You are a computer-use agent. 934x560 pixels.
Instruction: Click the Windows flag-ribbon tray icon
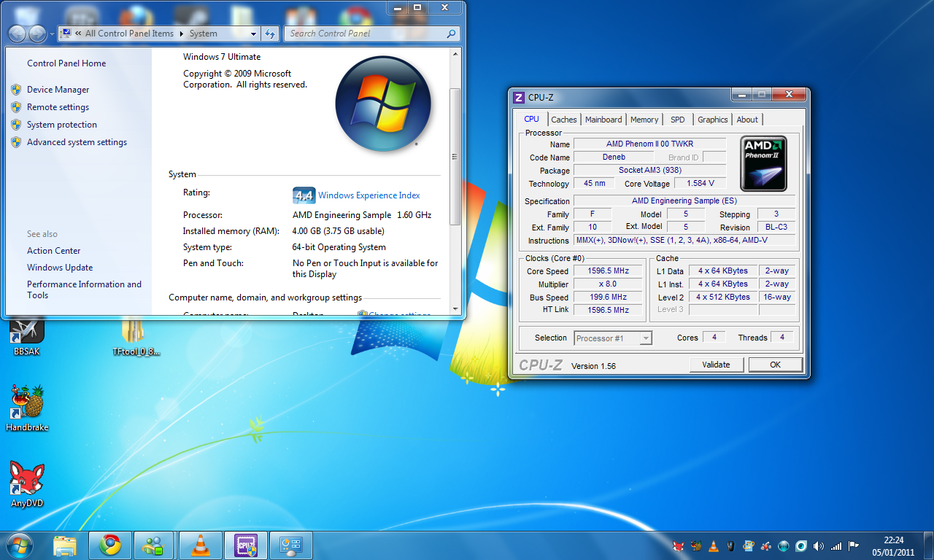pyautogui.click(x=749, y=545)
